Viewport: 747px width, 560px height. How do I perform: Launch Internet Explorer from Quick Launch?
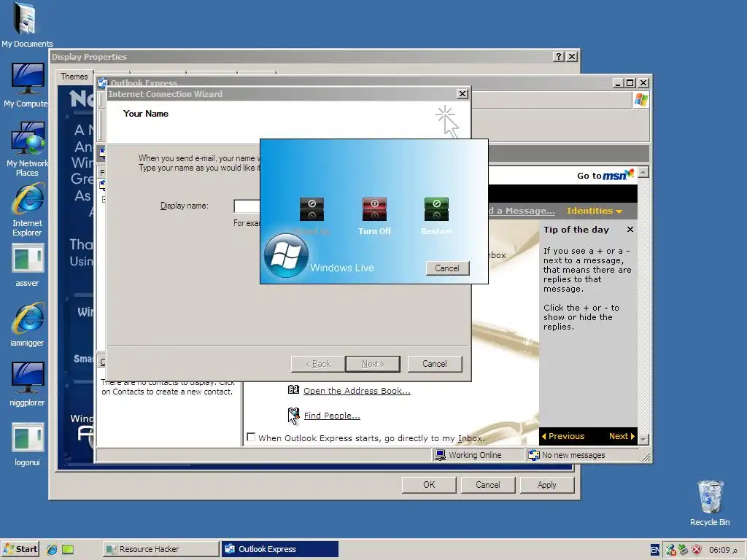[52, 550]
